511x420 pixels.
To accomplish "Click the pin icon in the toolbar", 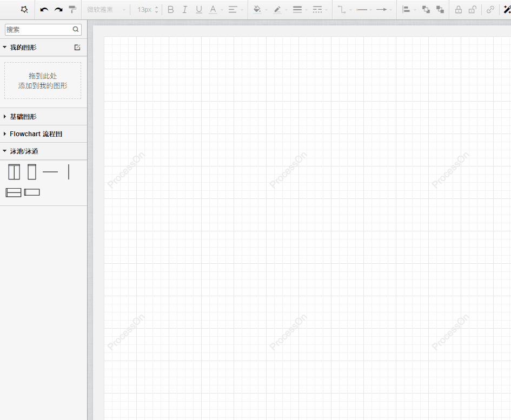I will pyautogui.click(x=24, y=9).
